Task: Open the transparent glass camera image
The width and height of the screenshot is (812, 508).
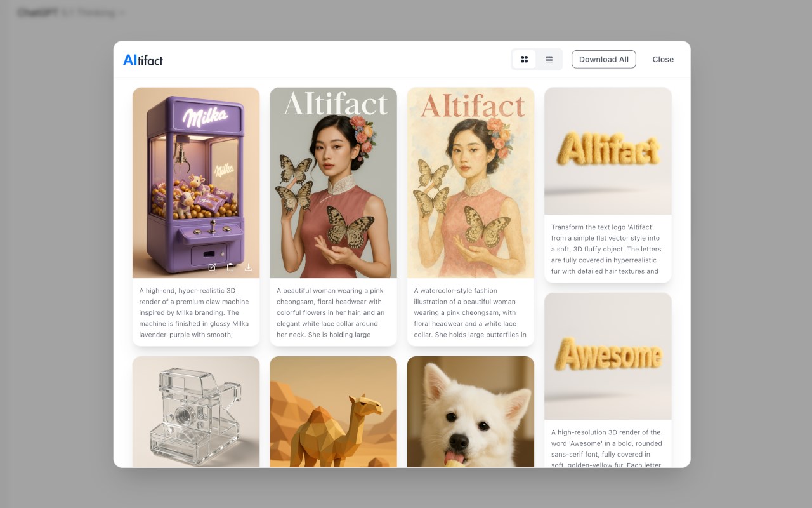Action: coord(196,411)
